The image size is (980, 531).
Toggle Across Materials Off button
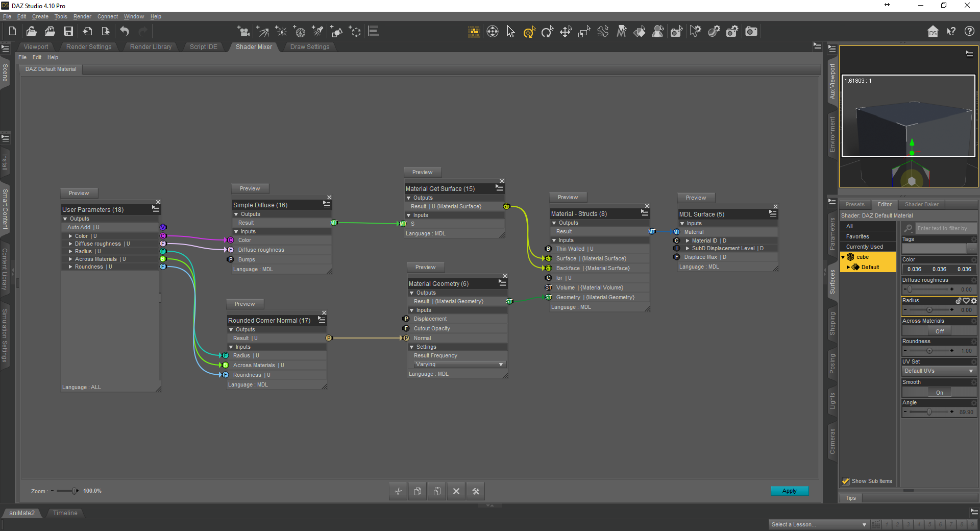(939, 331)
